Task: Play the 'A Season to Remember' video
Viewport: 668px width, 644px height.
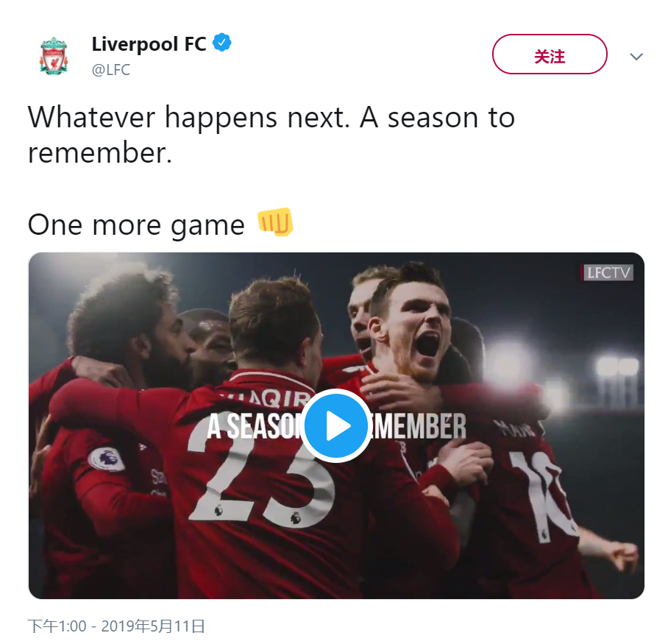Action: click(x=335, y=425)
